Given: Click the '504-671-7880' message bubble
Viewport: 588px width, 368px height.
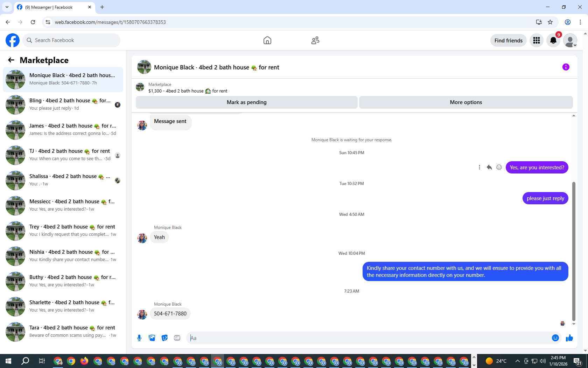Looking at the screenshot, I should 170,314.
